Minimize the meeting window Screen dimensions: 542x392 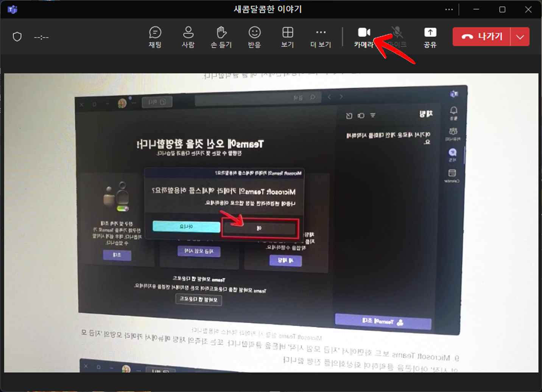(x=476, y=9)
